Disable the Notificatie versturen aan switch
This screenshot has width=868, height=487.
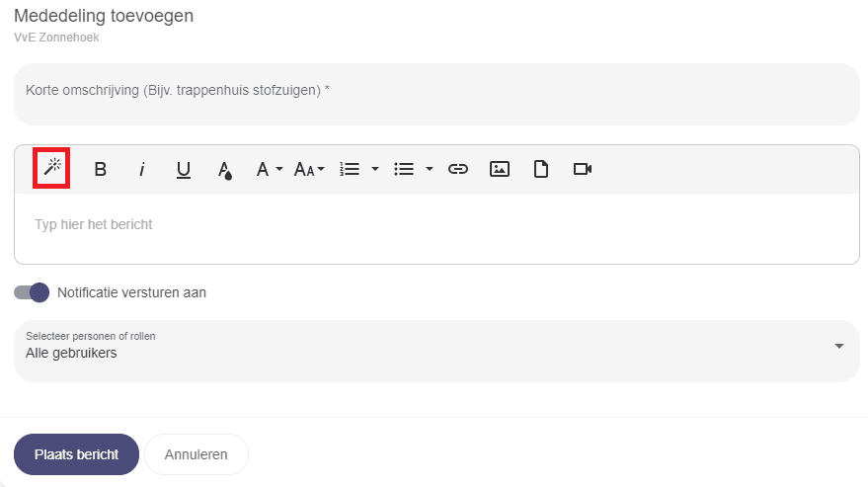tap(32, 292)
